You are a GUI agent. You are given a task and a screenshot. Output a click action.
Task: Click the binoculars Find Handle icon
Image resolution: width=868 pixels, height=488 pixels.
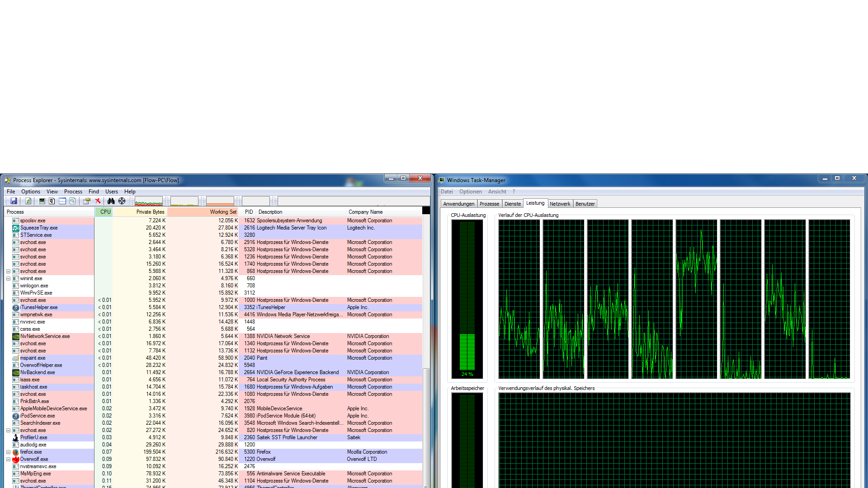point(111,201)
